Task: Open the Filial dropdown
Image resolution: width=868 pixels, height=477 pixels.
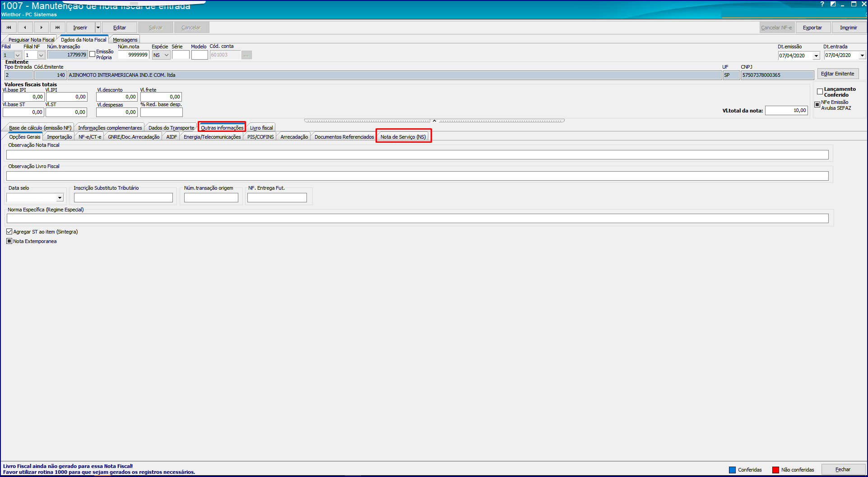Action: 18,55
